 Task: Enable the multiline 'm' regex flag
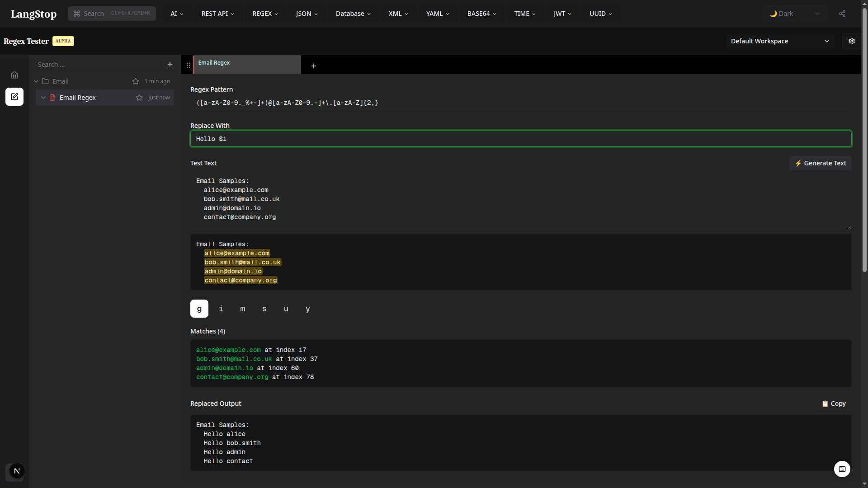[x=242, y=309]
